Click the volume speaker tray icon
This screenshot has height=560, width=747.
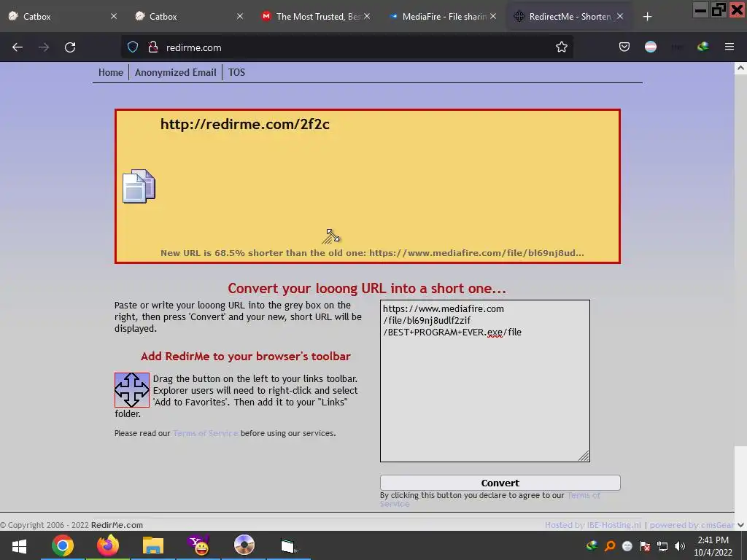(680, 546)
